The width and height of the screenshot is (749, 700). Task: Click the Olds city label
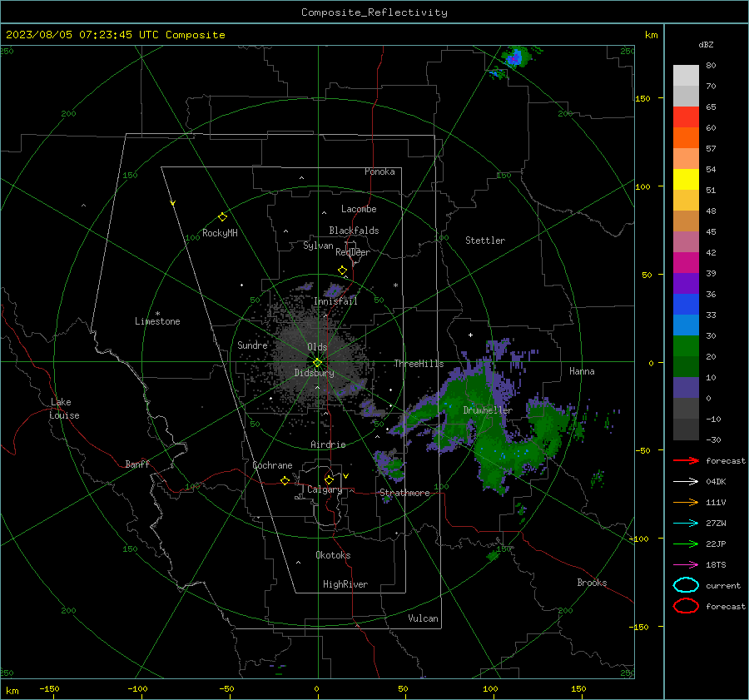(317, 347)
